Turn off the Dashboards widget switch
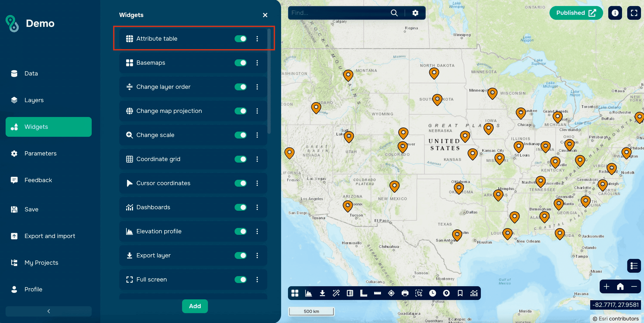The image size is (644, 323). pyautogui.click(x=240, y=207)
